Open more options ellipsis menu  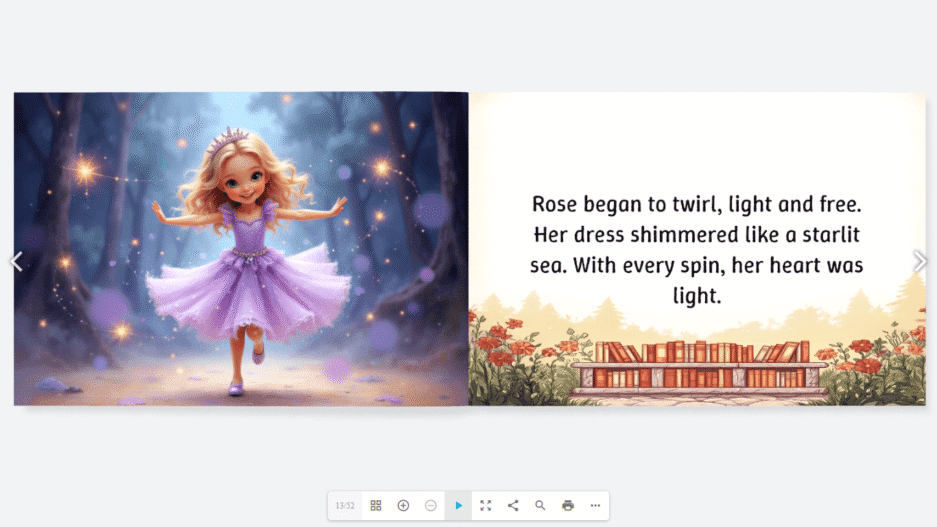(x=595, y=505)
